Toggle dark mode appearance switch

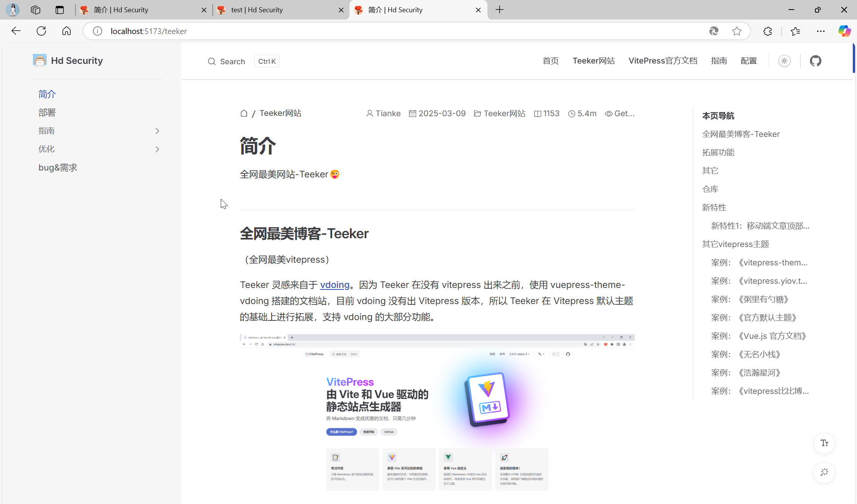point(784,61)
